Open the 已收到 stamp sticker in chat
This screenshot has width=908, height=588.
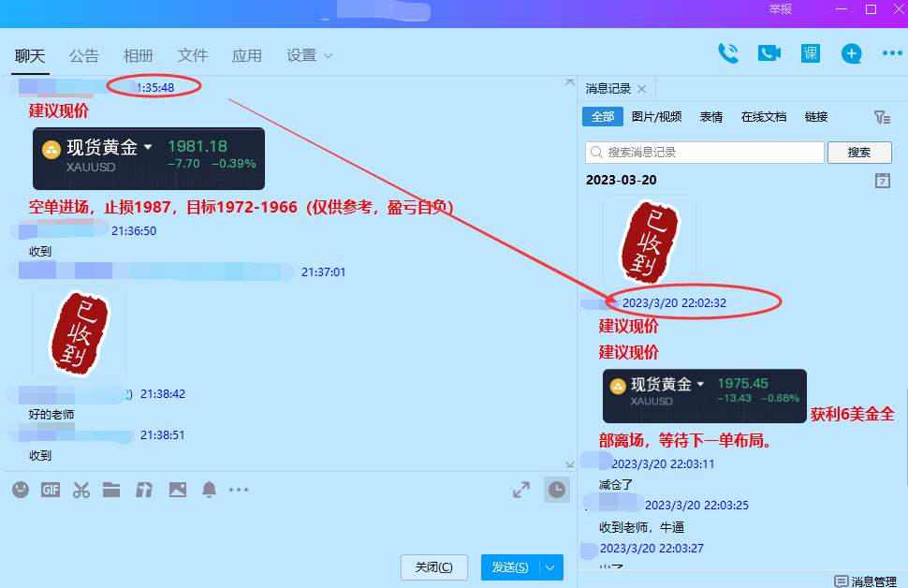click(x=80, y=332)
